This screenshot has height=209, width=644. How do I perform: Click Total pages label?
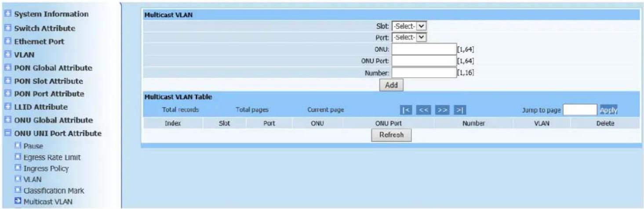(x=252, y=110)
